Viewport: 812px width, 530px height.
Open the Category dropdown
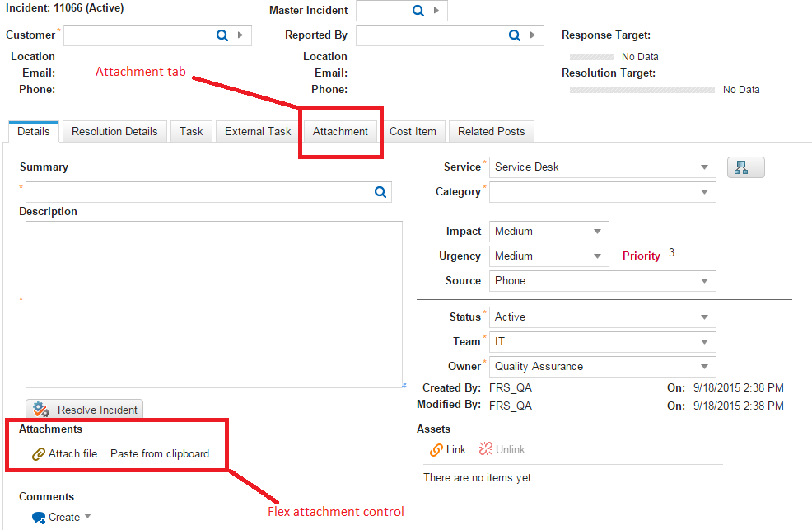[705, 191]
